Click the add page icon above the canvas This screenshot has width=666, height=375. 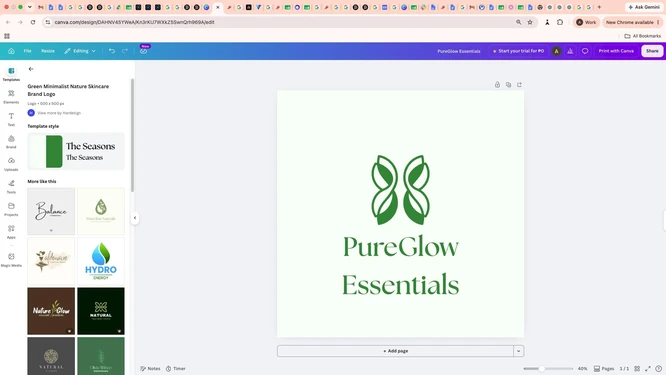(519, 85)
